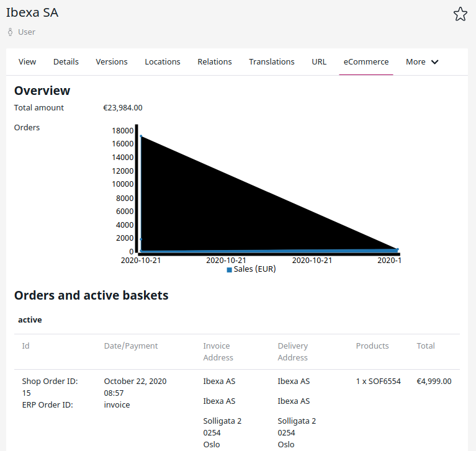The height and width of the screenshot is (451, 476).
Task: Go to the Locations tab
Action: [163, 61]
